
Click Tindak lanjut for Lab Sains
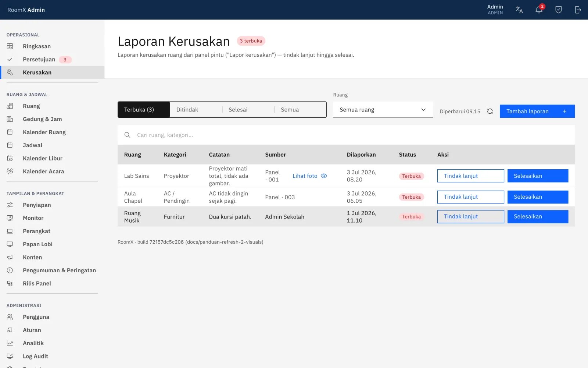click(x=470, y=176)
